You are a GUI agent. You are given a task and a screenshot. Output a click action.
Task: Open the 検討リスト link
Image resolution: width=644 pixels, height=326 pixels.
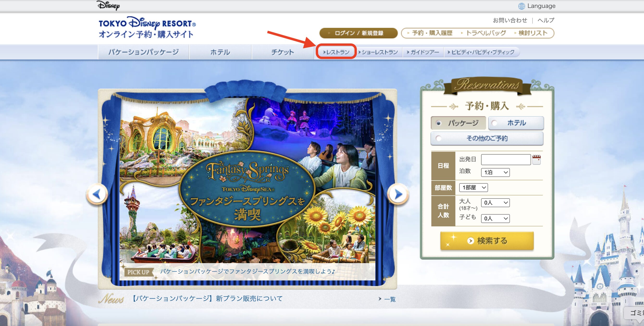(531, 33)
